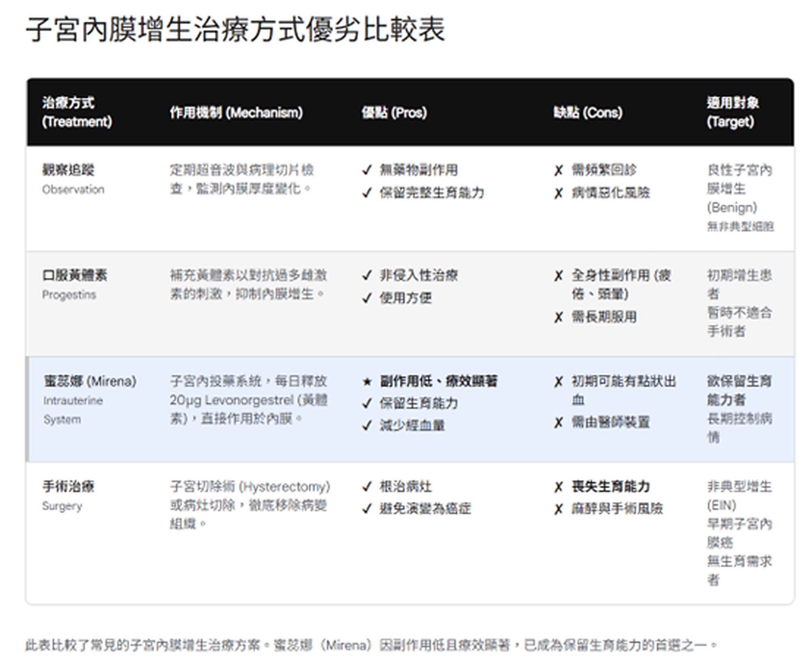Click the 減少經血量 pro item
Screen dimensions: 812x665
(412, 425)
